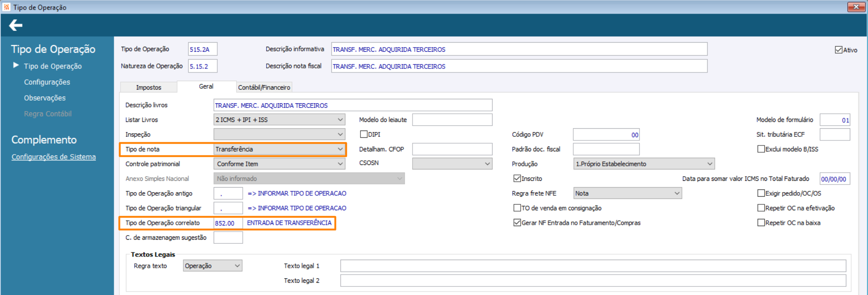Click the Tipo de Operação code field
The width and height of the screenshot is (868, 295).
coord(202,49)
